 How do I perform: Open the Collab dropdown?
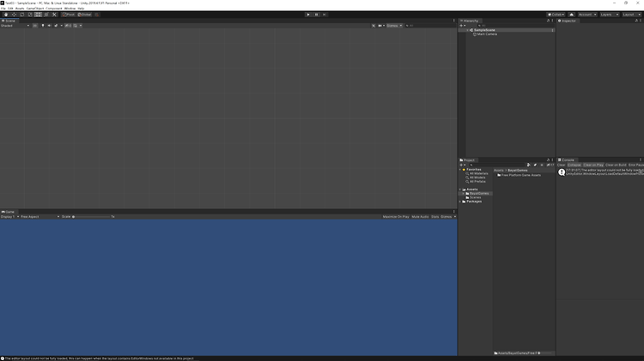click(x=556, y=15)
